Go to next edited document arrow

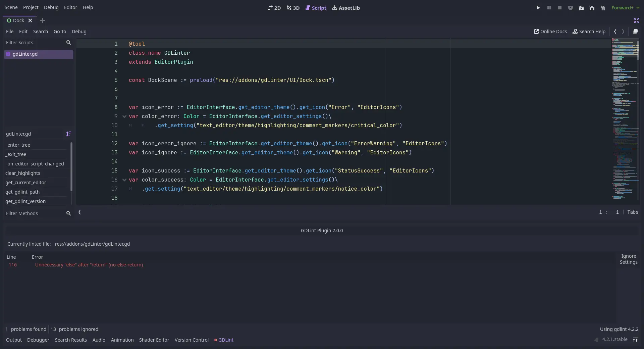[x=623, y=32]
